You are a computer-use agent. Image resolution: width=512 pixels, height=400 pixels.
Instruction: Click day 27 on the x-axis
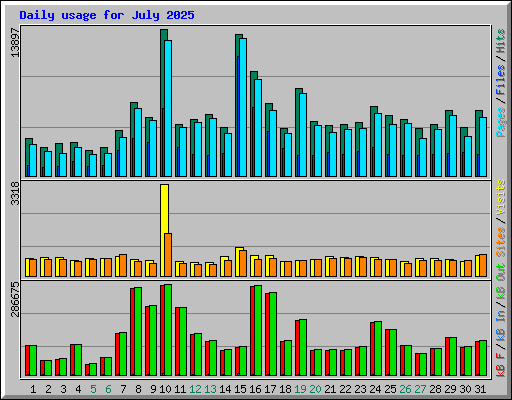coord(420,389)
